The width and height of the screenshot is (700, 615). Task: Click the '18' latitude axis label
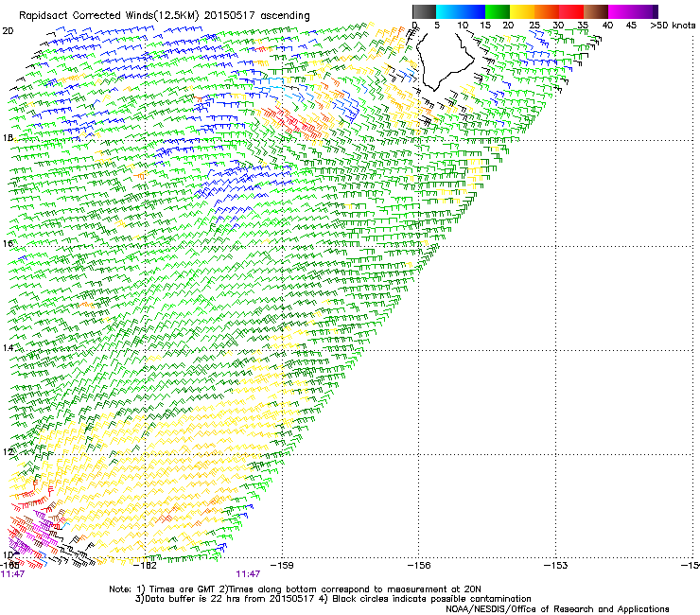8,137
